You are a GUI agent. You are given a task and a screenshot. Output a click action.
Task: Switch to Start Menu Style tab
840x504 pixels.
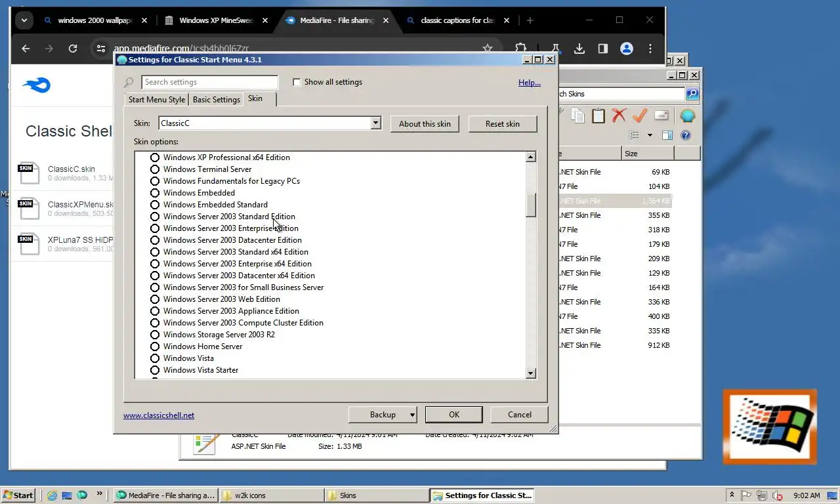(x=157, y=100)
